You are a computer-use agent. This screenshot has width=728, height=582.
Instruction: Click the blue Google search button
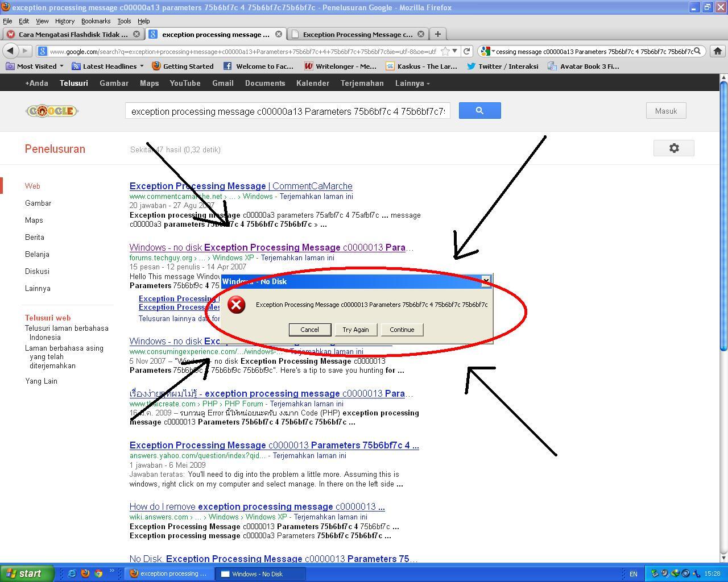[479, 111]
